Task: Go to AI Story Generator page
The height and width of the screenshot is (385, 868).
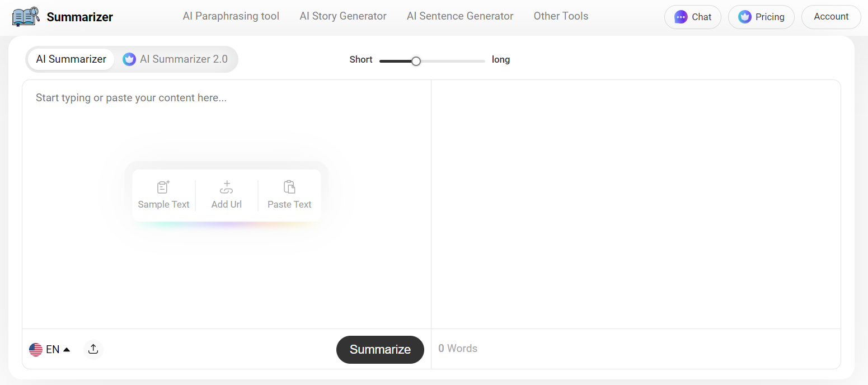Action: pos(343,16)
